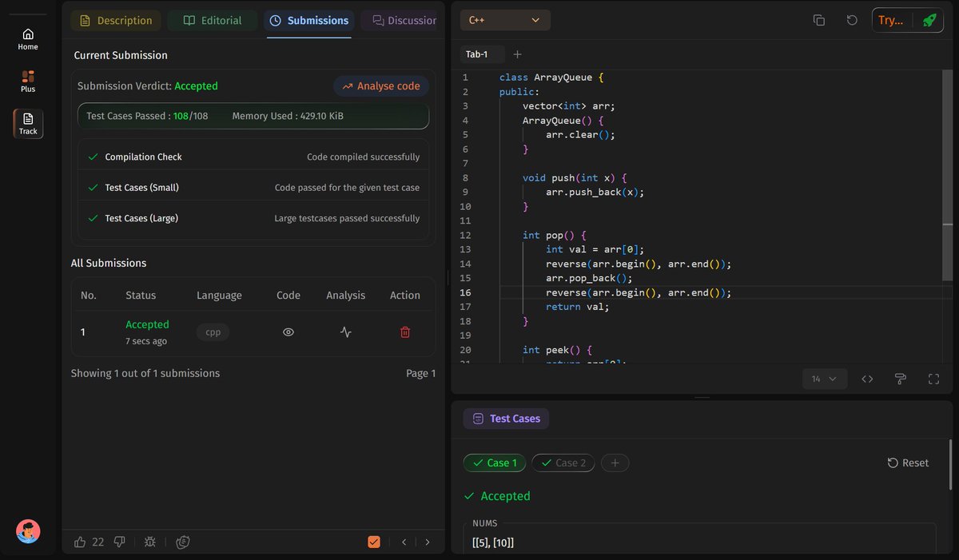Delete submission 1 with trash icon

pyautogui.click(x=405, y=332)
